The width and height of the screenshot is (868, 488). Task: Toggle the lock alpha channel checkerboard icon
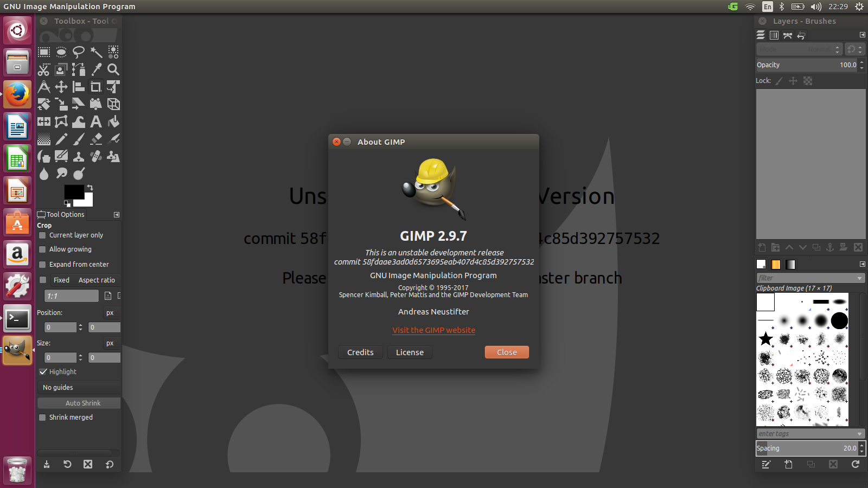pos(808,81)
